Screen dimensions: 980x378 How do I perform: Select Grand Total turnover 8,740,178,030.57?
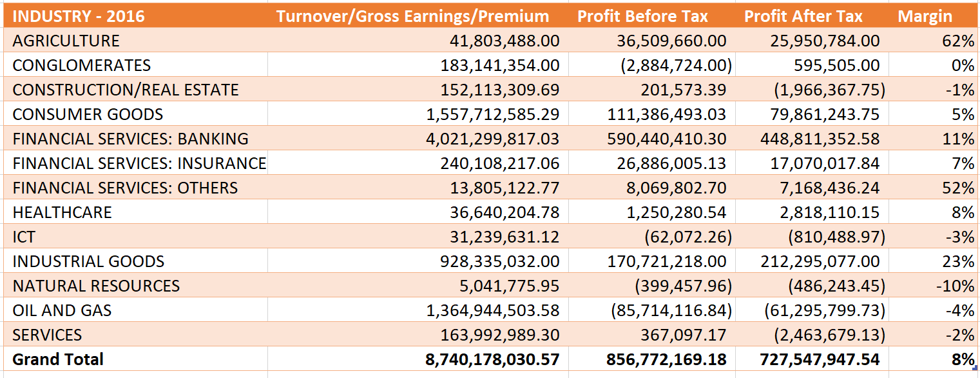point(492,359)
